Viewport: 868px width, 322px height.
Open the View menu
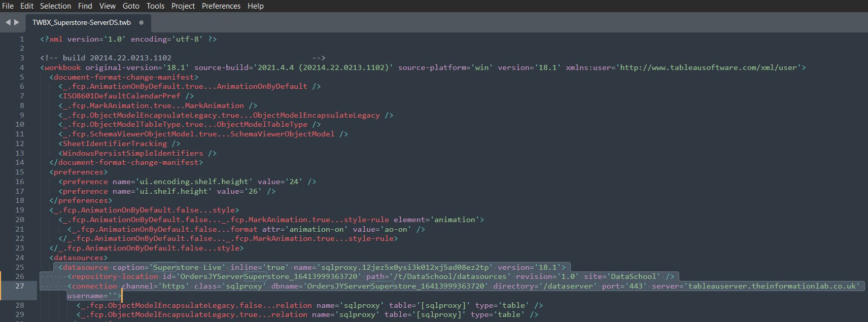click(107, 6)
